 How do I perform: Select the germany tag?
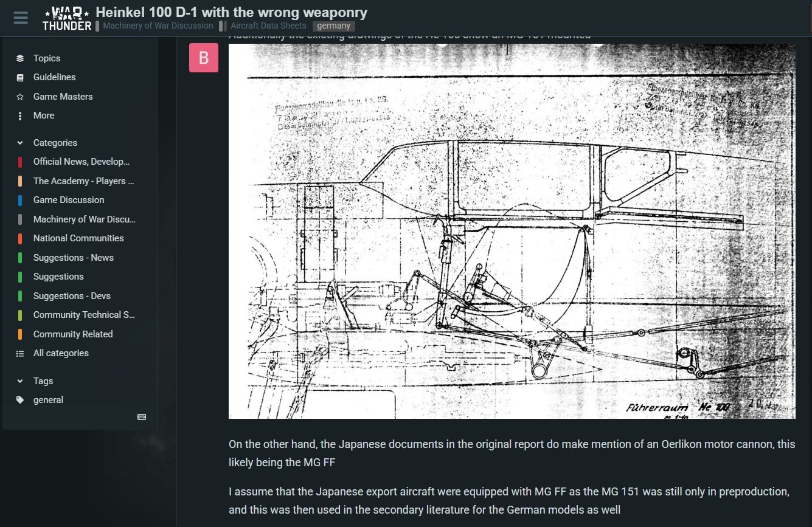click(x=333, y=26)
